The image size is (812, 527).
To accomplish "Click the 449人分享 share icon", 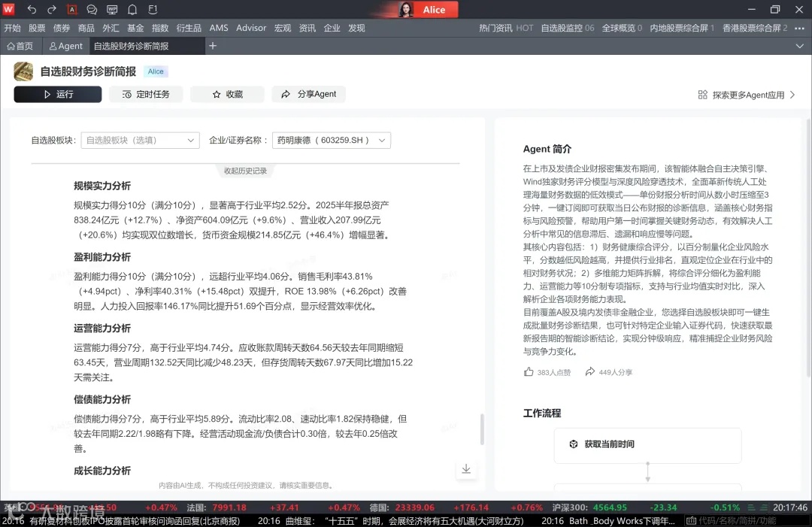I will (590, 371).
